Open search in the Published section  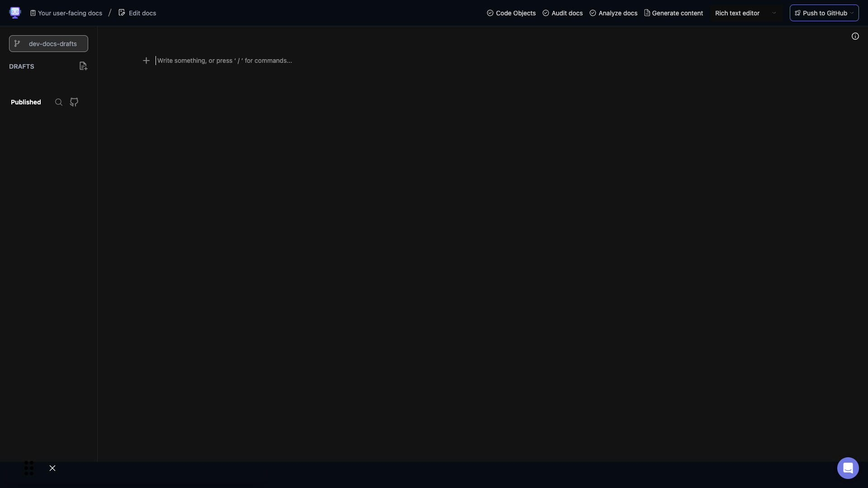point(58,102)
